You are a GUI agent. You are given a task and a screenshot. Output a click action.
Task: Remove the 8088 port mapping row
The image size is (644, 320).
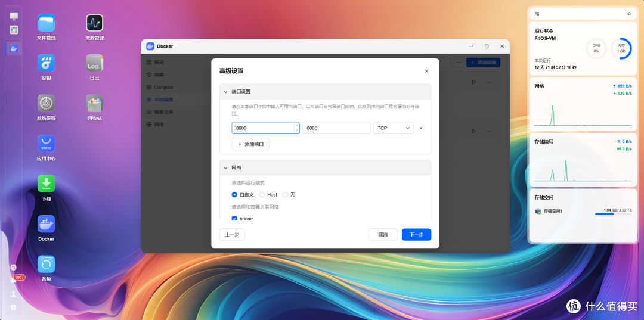coord(420,128)
